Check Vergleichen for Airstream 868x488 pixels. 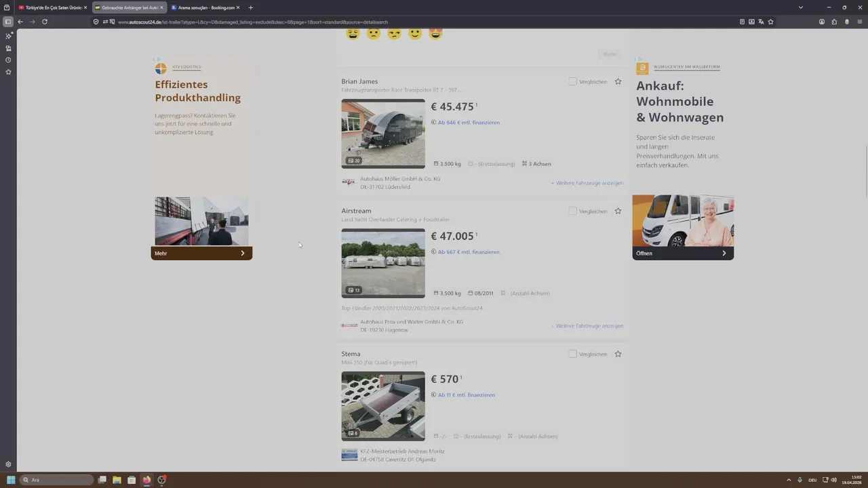(572, 211)
